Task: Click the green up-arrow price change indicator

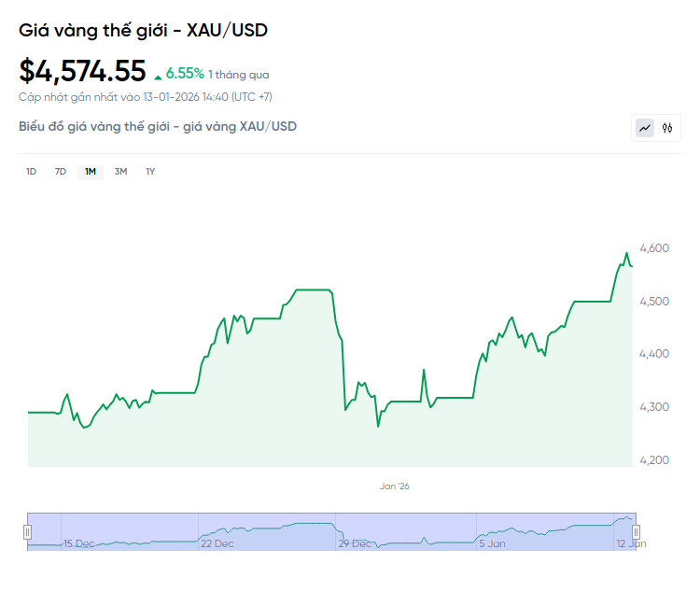Action: pos(158,76)
